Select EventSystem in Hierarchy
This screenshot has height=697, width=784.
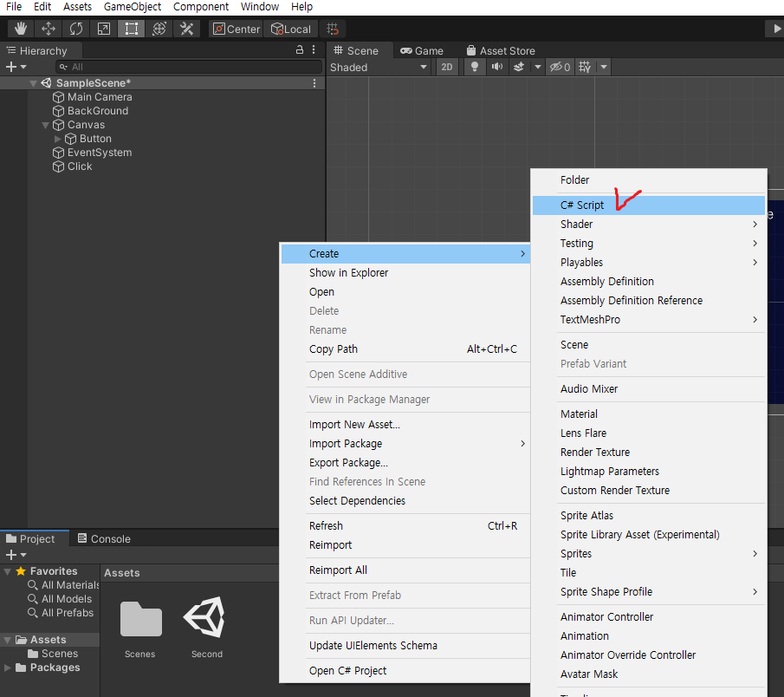pyautogui.click(x=93, y=153)
